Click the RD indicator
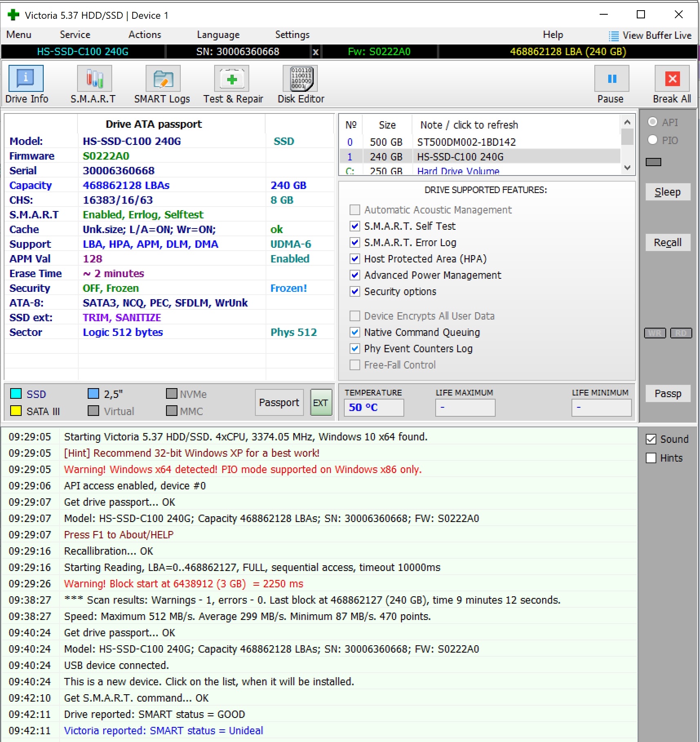Viewport: 700px width, 742px height. pyautogui.click(x=681, y=333)
